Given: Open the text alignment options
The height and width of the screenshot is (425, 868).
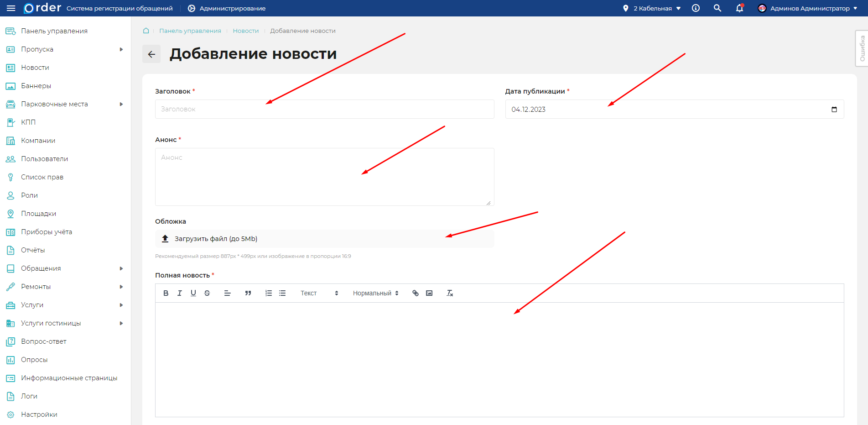Looking at the screenshot, I should click(x=227, y=293).
